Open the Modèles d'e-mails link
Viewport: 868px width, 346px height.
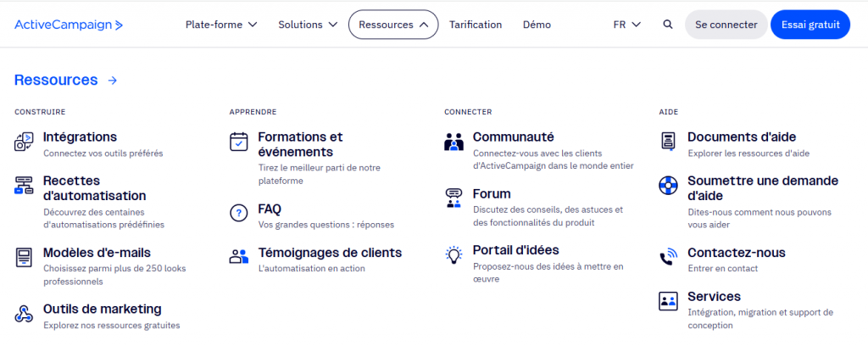[x=97, y=253]
